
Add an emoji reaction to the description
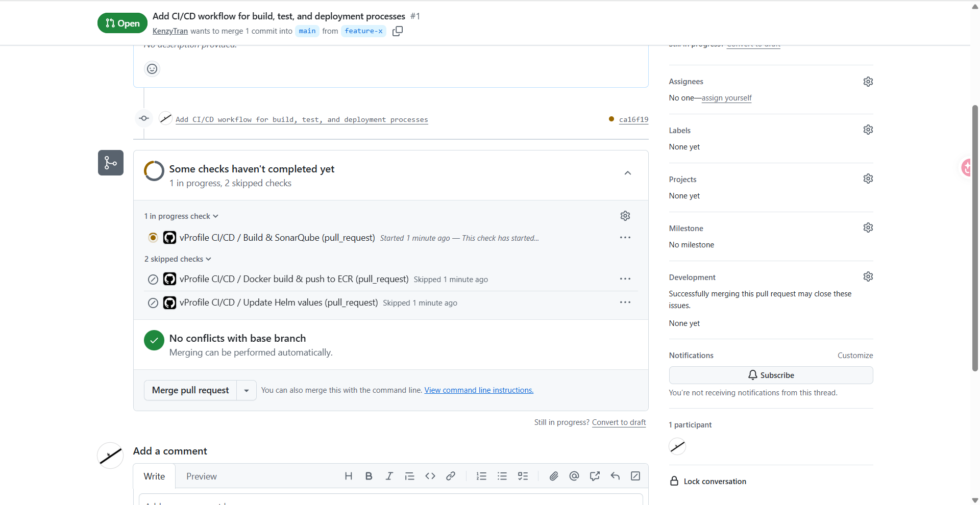[152, 69]
